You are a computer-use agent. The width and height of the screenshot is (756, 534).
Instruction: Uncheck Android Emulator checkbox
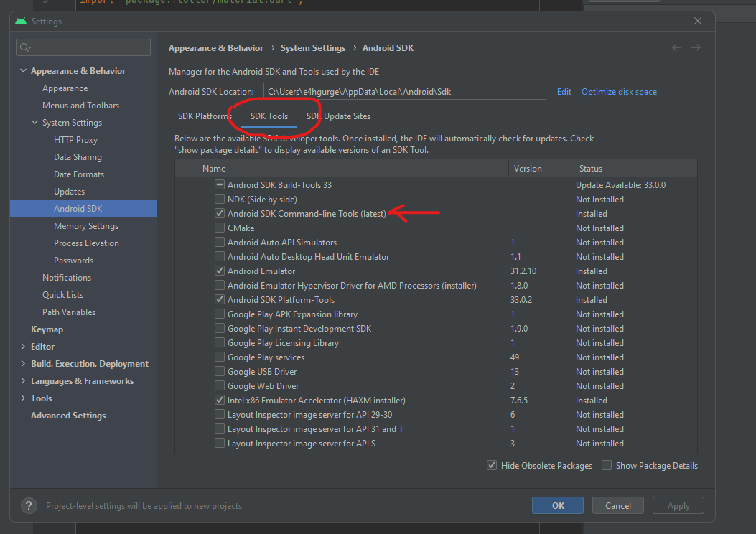tap(220, 271)
